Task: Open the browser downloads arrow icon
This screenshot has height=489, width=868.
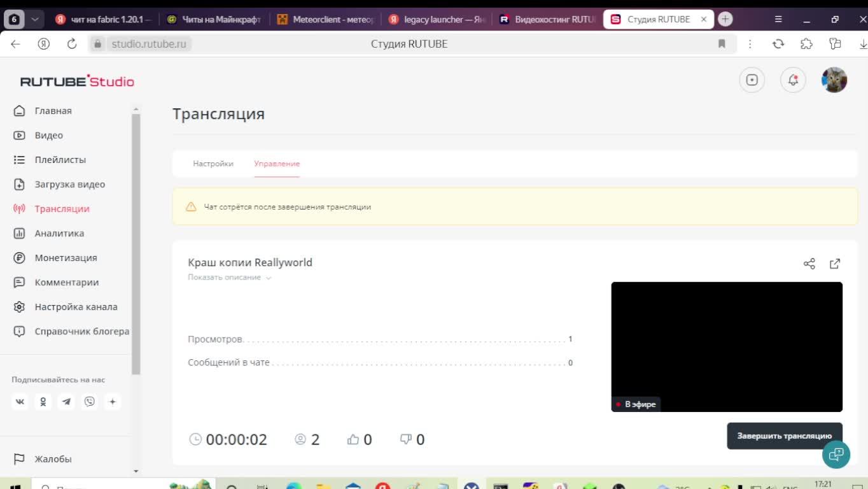Action: [x=862, y=44]
